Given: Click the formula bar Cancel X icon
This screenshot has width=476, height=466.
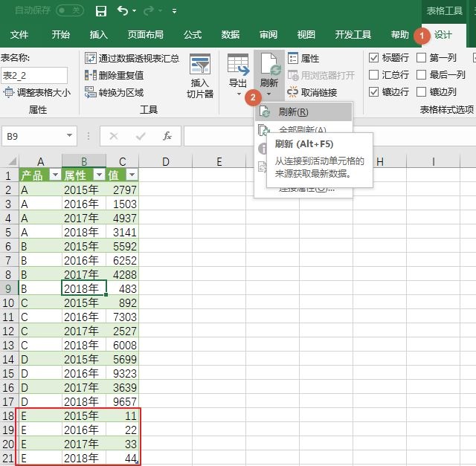Looking at the screenshot, I should pos(114,136).
